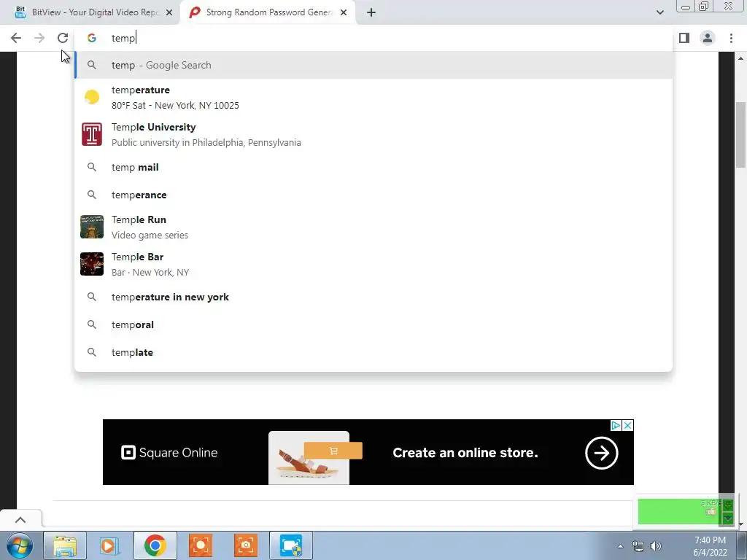Close the Square Online advertisement

[x=628, y=425]
